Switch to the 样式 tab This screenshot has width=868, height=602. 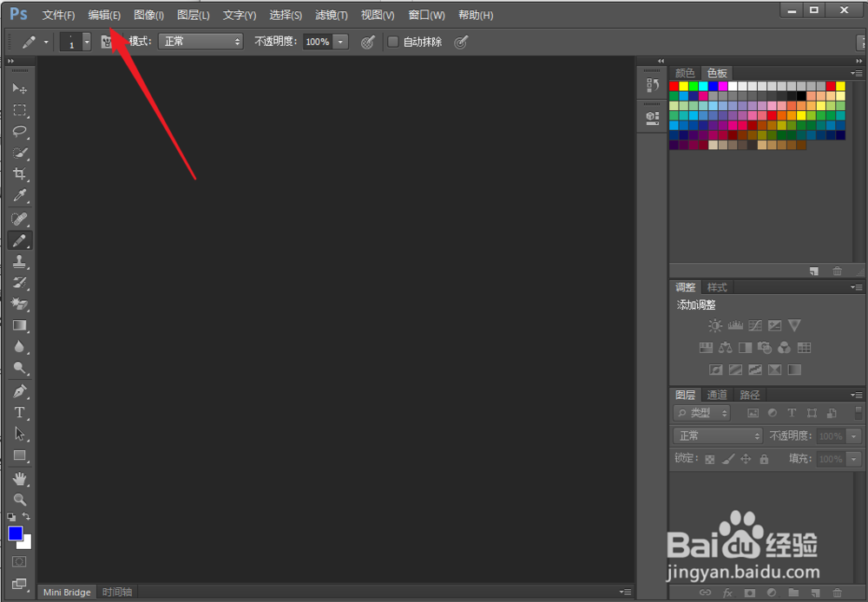(717, 287)
